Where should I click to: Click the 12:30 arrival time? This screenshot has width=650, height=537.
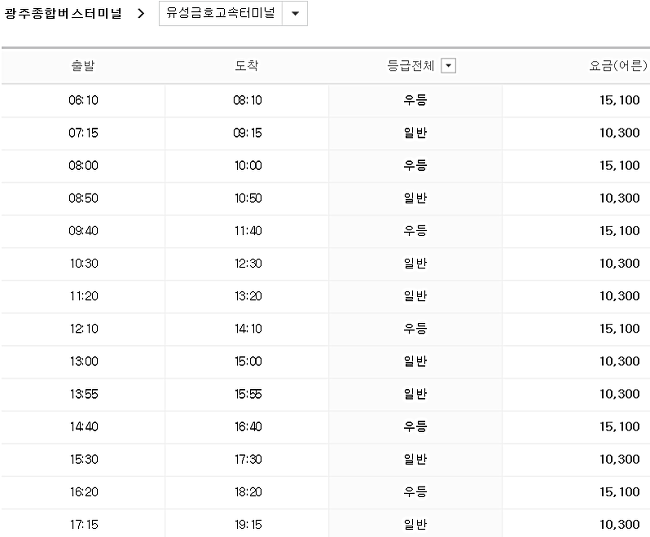click(248, 263)
